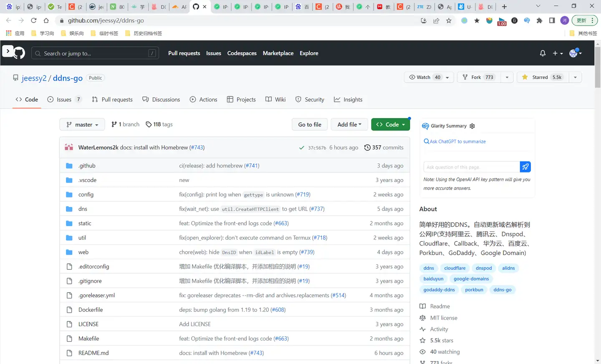Open the README.md file

point(93,353)
